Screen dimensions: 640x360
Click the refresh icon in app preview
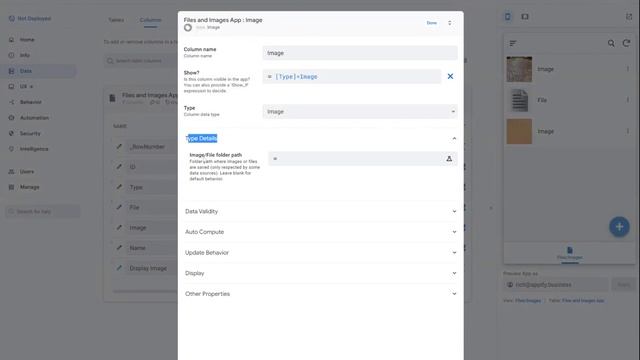(626, 43)
